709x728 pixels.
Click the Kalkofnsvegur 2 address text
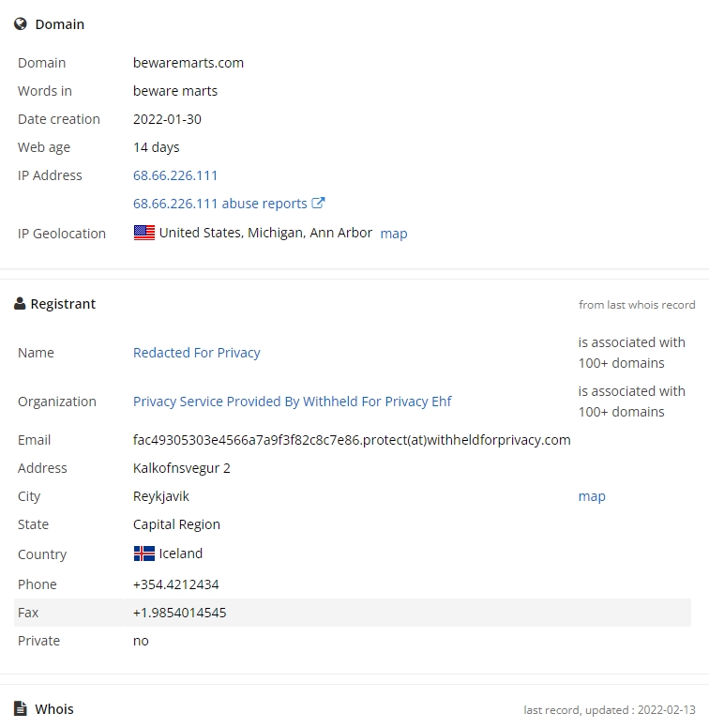point(181,468)
